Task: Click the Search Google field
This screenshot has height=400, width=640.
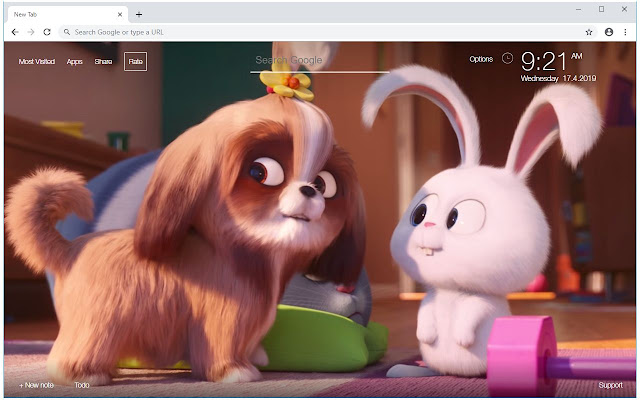Action: [x=319, y=61]
